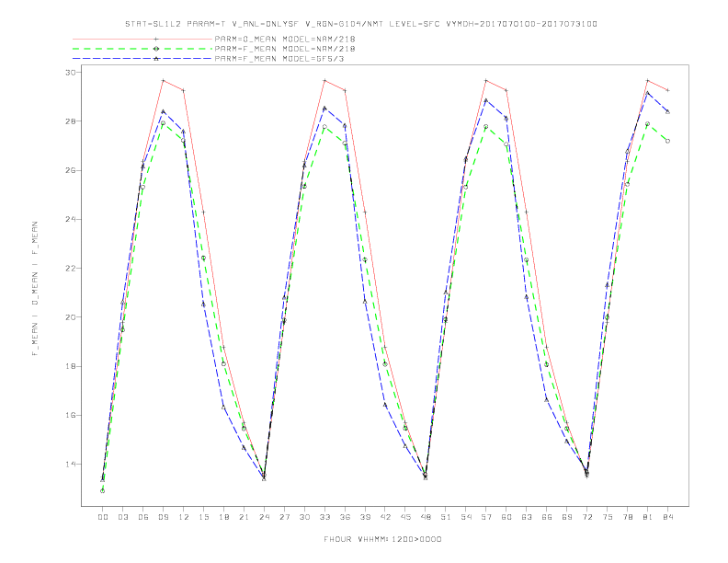The width and height of the screenshot is (728, 563).
Task: Click y-axis tick value 26
Action: point(70,170)
